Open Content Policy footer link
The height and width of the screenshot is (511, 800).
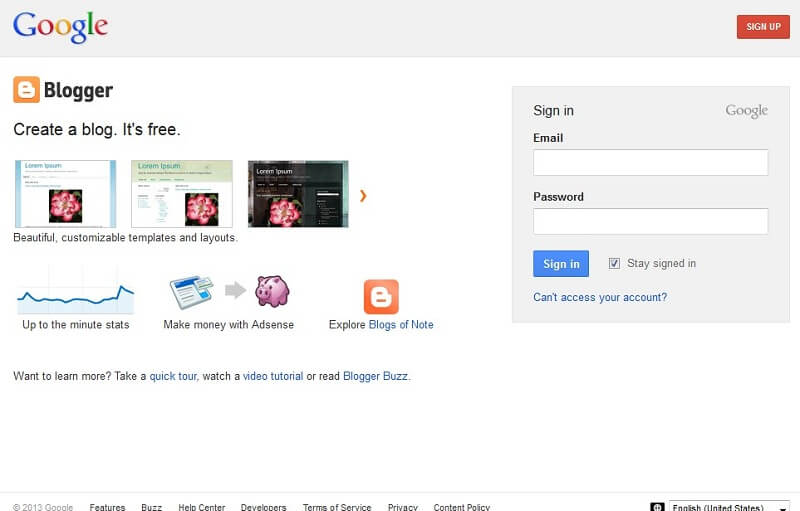point(462,507)
